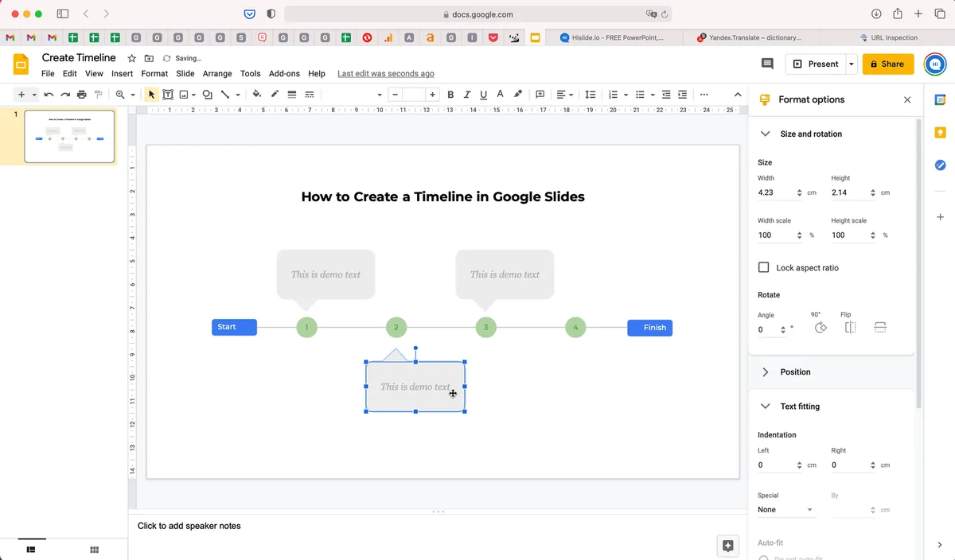Open comment history speech bubble icon
This screenshot has height=560, width=955.
pyautogui.click(x=767, y=64)
